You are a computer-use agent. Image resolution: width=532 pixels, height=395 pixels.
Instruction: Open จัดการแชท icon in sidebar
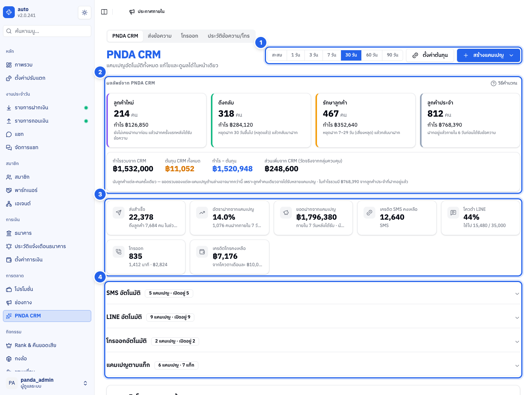9,148
